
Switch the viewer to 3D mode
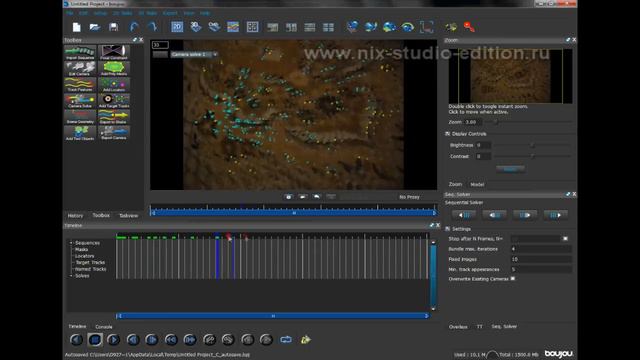click(196, 27)
